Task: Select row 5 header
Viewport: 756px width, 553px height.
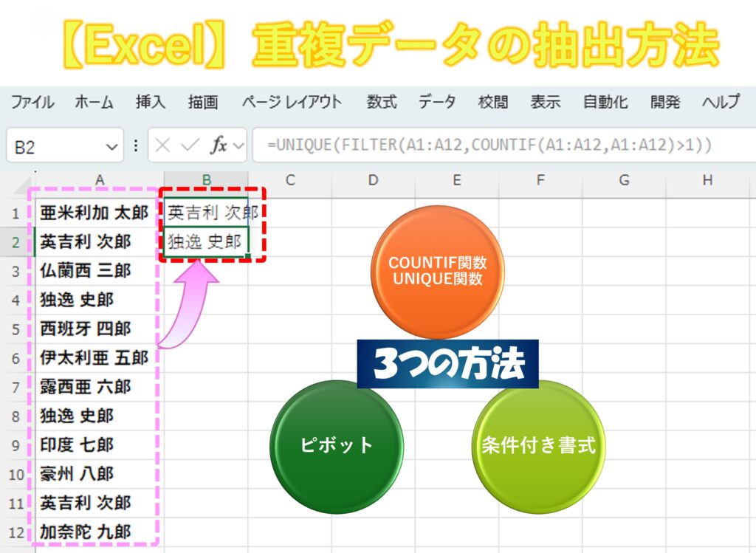Action: [16, 329]
